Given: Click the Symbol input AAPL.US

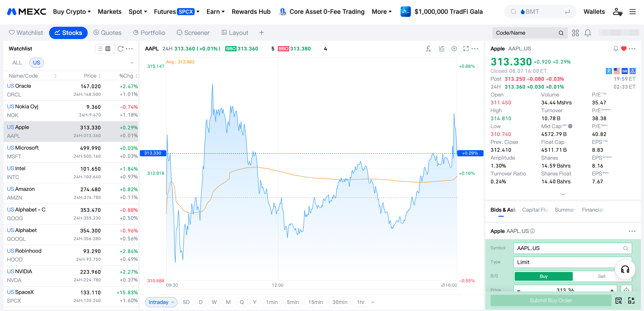Looking at the screenshot, I should (x=573, y=248).
